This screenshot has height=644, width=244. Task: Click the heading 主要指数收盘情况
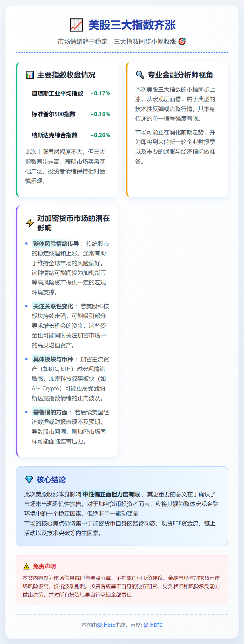click(66, 75)
